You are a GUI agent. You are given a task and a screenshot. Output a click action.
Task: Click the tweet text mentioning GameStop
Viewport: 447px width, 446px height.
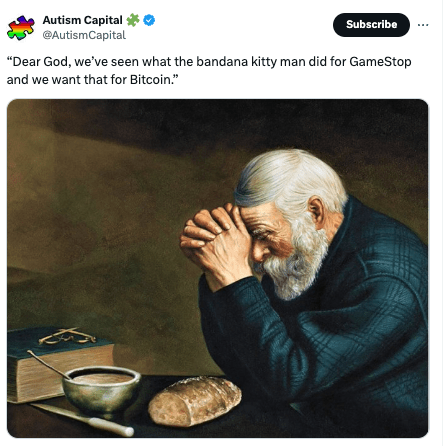209,71
